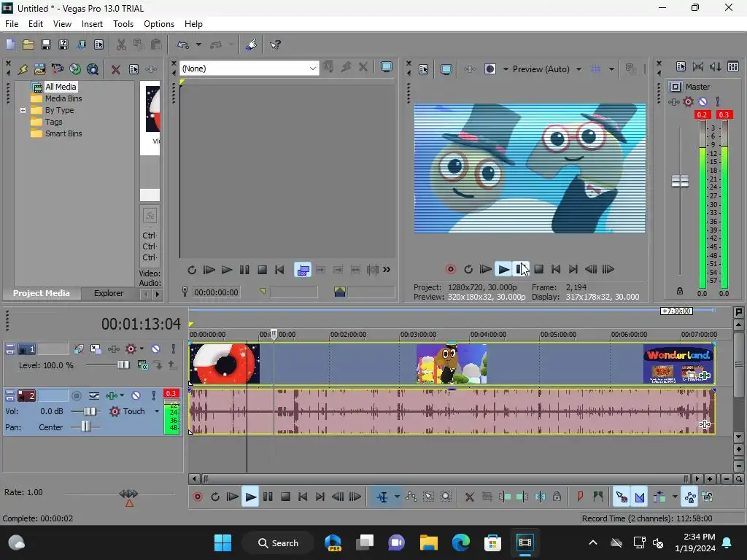This screenshot has height=560, width=747.
Task: Open split screen view dropdown arrow
Action: click(506, 69)
